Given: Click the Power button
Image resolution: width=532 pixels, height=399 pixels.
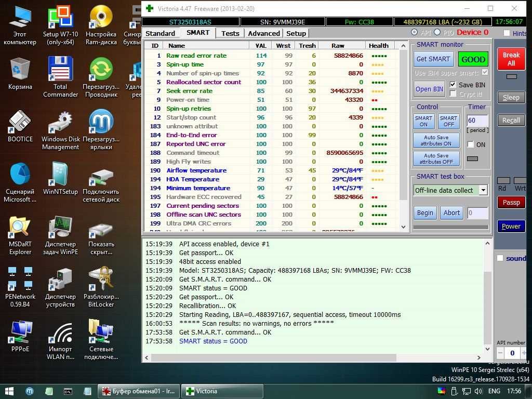Looking at the screenshot, I should (x=511, y=227).
